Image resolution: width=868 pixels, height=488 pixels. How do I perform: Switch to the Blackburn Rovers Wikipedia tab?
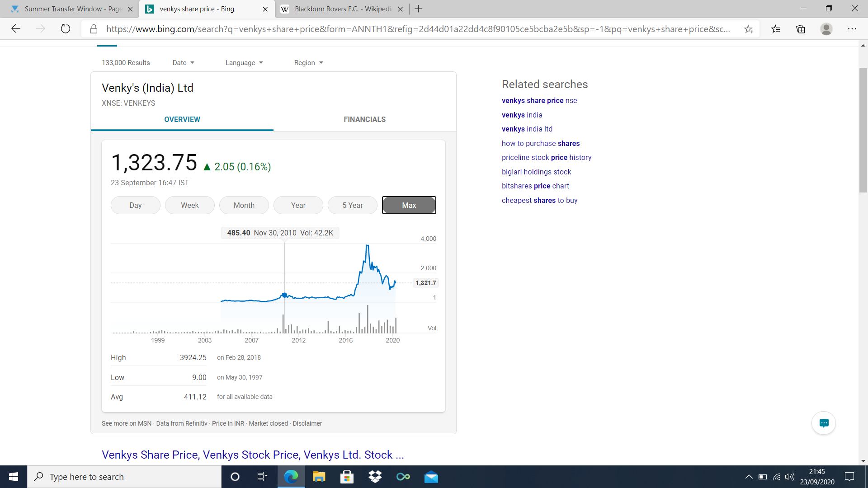342,9
